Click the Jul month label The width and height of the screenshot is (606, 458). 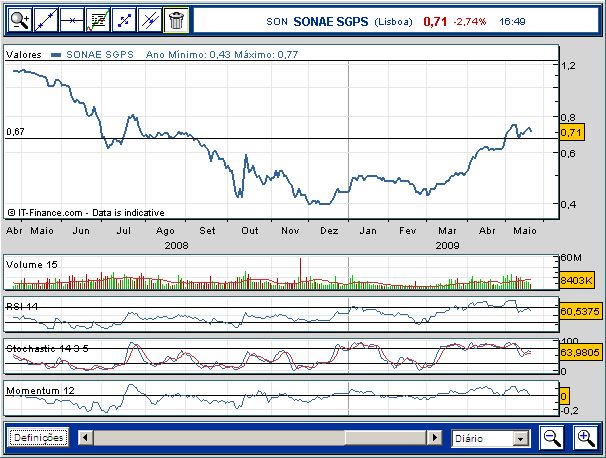tap(124, 231)
